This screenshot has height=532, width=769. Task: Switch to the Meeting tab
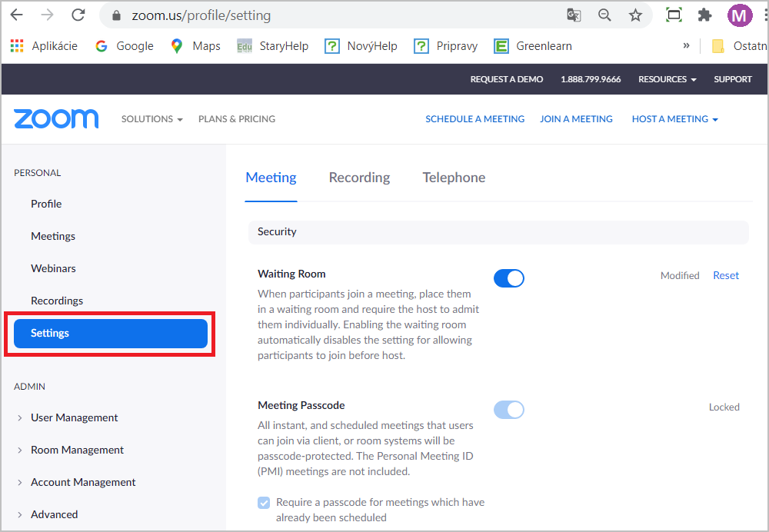[271, 178]
